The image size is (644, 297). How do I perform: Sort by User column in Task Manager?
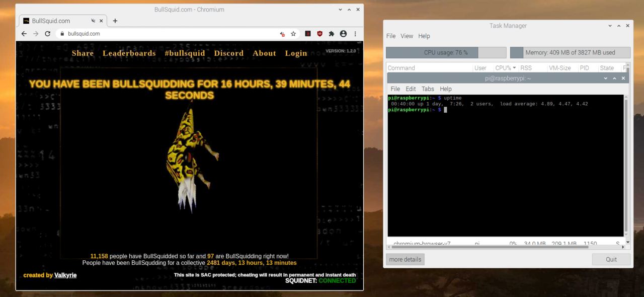click(482, 68)
